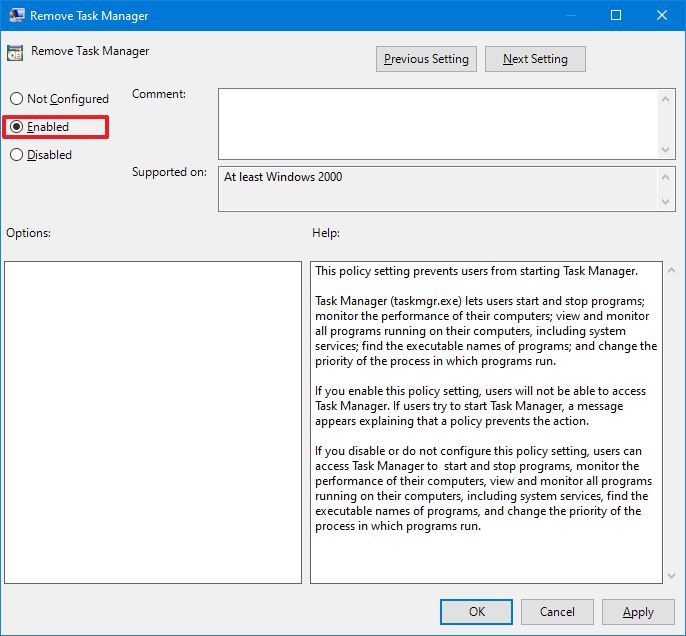Click the Options: label
The height and width of the screenshot is (636, 686).
click(x=28, y=233)
